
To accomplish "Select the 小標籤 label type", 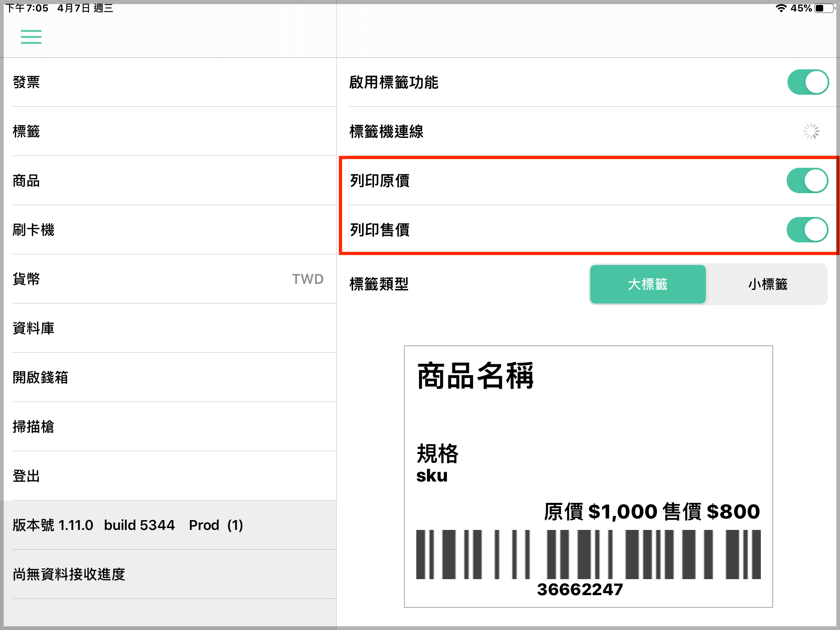I will [767, 284].
